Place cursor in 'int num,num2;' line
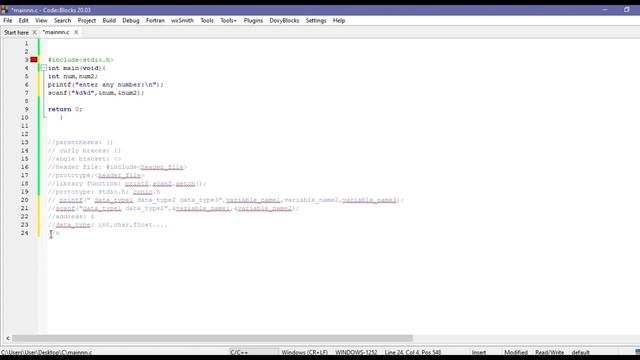Image resolution: width=640 pixels, height=360 pixels. coord(73,76)
